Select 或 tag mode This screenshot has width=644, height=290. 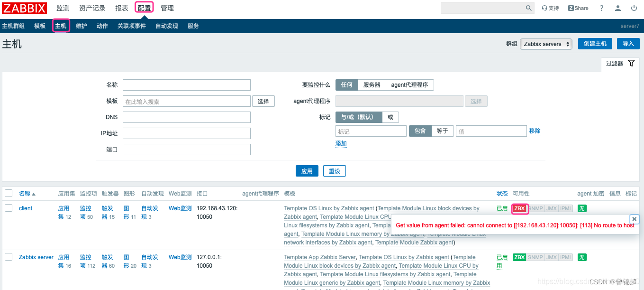390,117
